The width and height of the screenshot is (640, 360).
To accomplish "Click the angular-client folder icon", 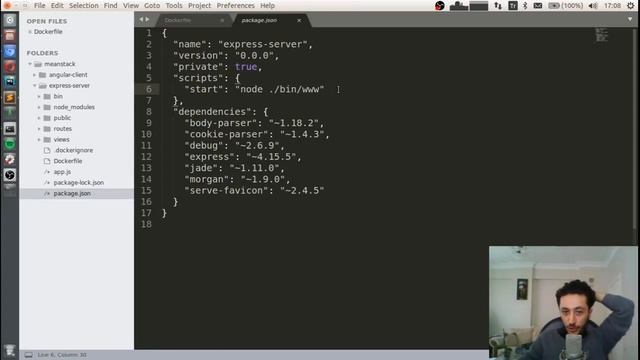I will (x=42, y=75).
